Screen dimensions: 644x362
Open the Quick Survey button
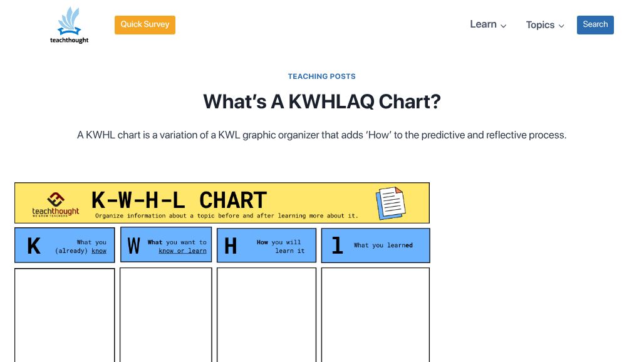click(x=145, y=25)
